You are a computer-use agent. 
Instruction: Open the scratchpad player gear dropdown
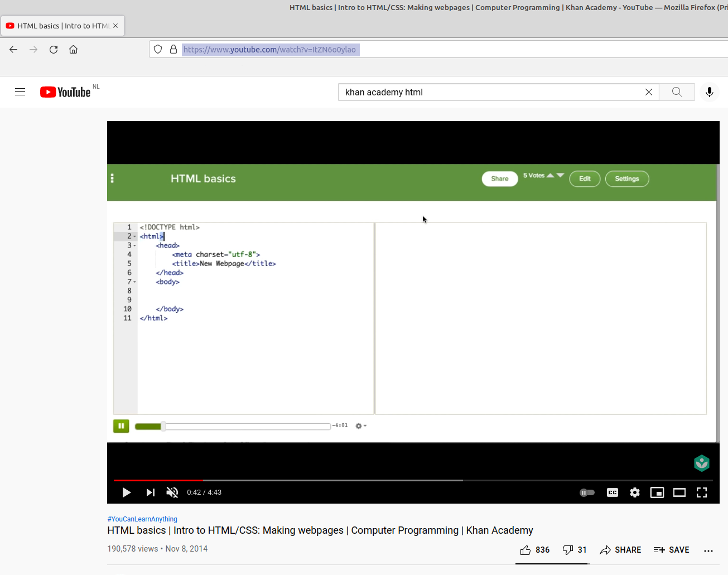(360, 426)
